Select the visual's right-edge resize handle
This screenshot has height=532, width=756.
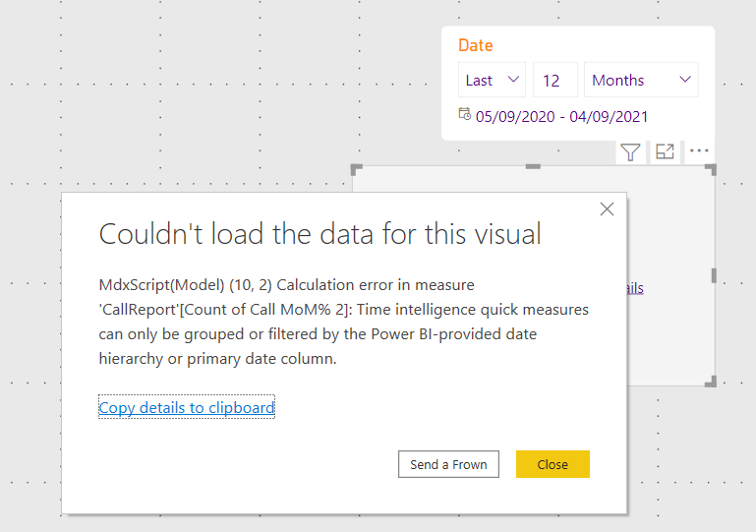point(714,275)
